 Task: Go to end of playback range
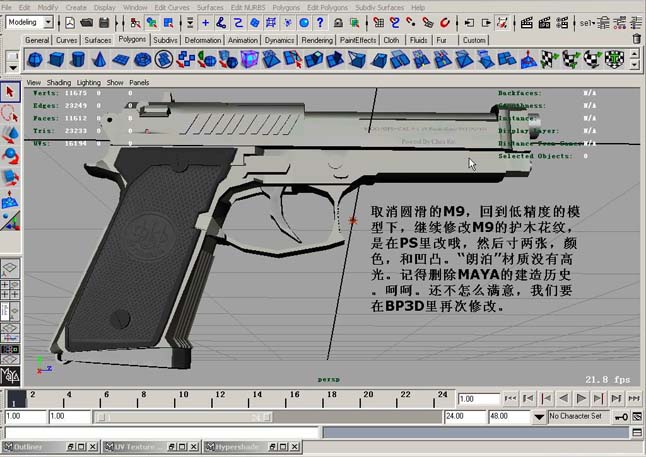tap(634, 398)
